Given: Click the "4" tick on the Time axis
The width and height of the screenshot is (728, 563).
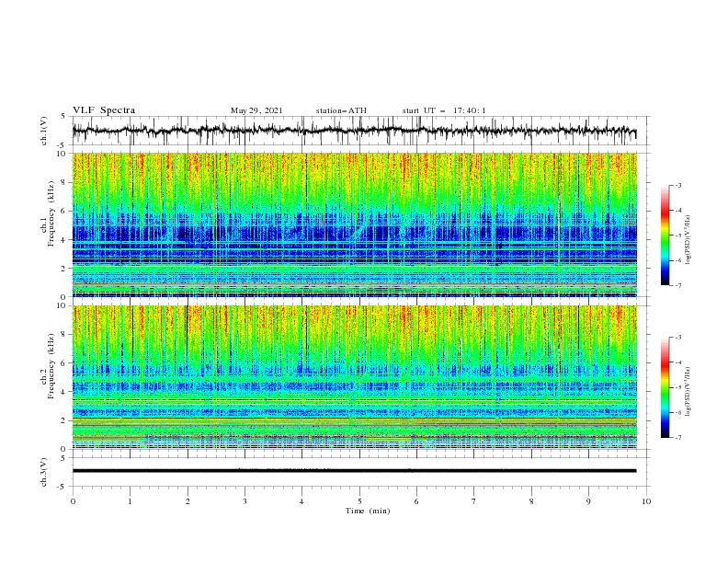Looking at the screenshot, I should [x=302, y=501].
